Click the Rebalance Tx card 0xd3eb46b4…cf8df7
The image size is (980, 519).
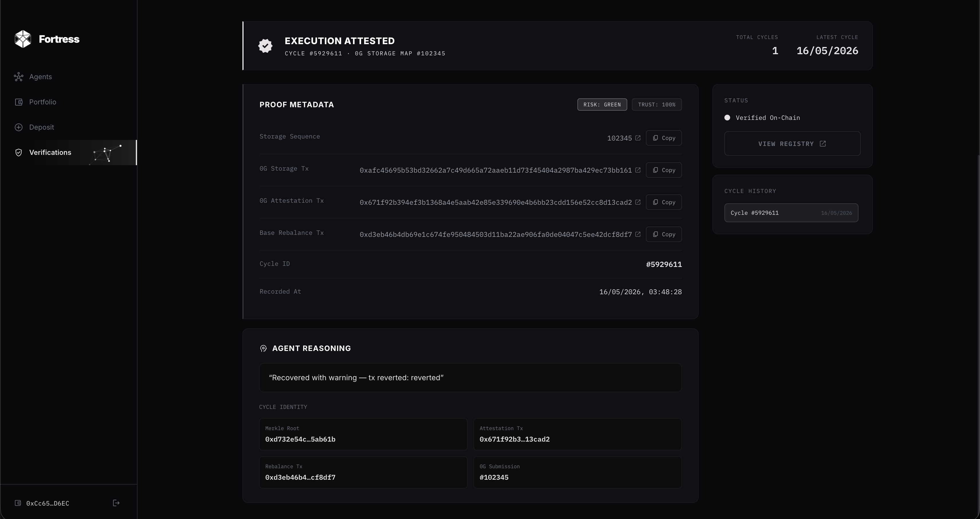pyautogui.click(x=363, y=472)
